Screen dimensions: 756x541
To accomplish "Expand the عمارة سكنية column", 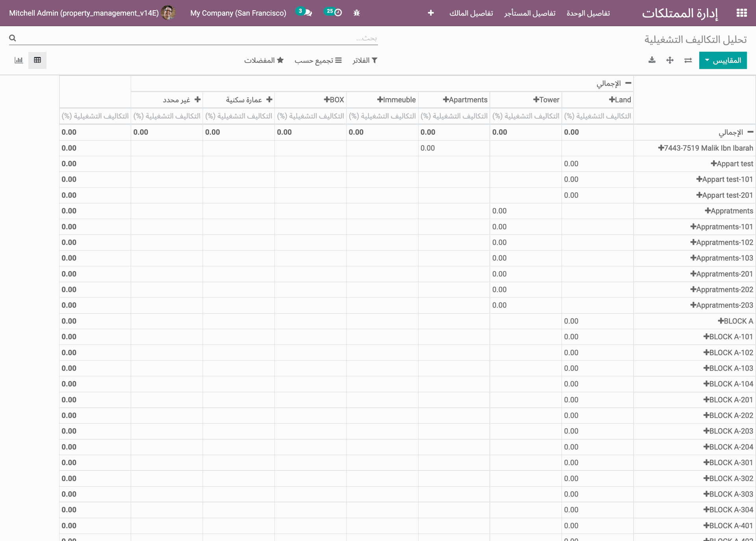I will pyautogui.click(x=249, y=100).
